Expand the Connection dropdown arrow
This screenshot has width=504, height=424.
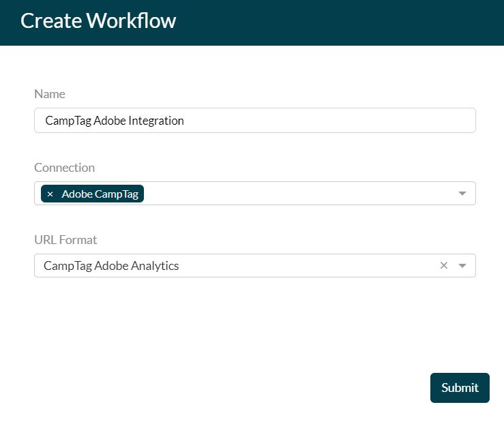[x=462, y=194]
